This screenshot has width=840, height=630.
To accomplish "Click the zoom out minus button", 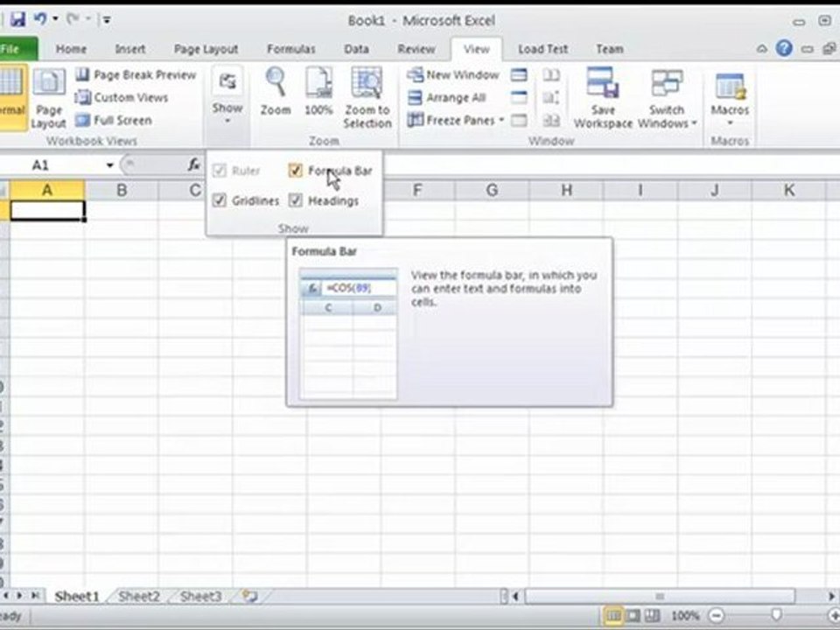I will click(717, 616).
